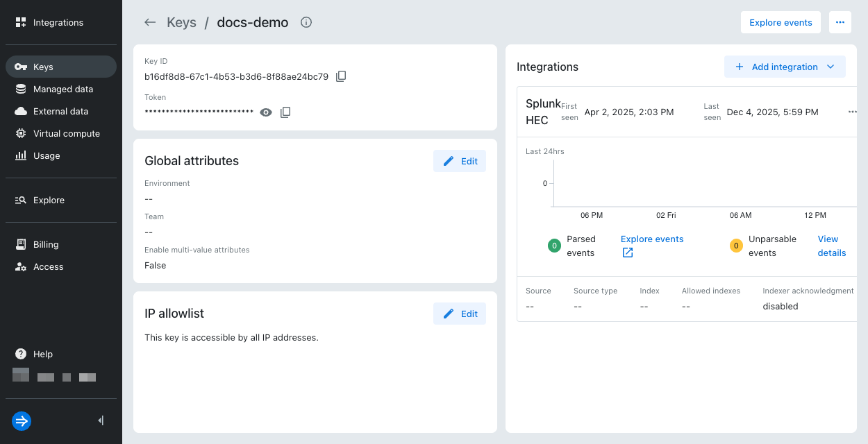Edit the Global attributes
Image resolution: width=868 pixels, height=444 pixels.
pos(460,161)
